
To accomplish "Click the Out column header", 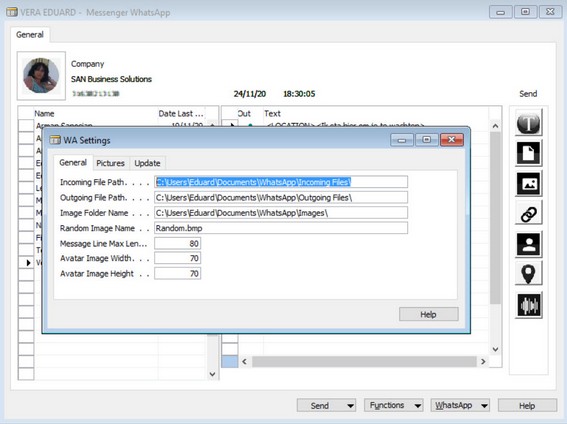I will pyautogui.click(x=244, y=114).
